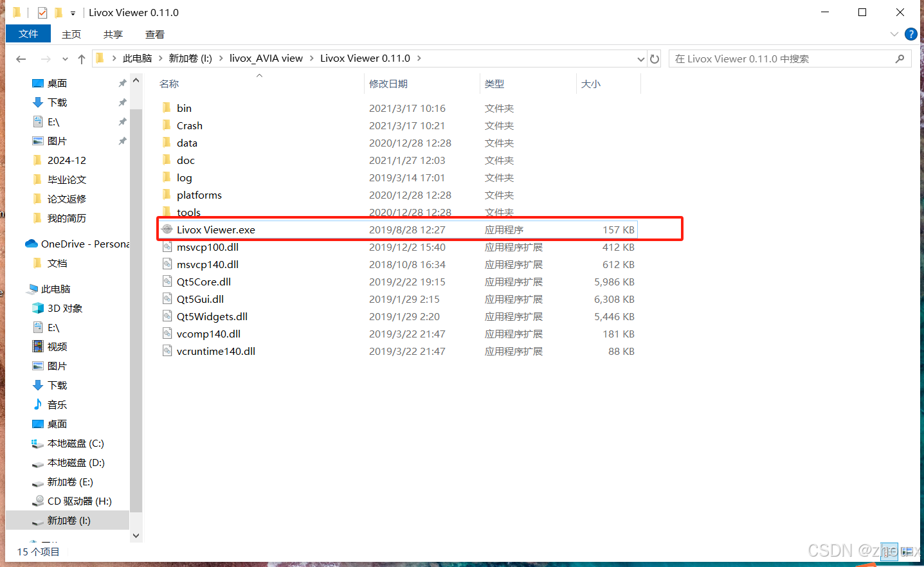Expand chevron after 此电脑 in breadcrumb
This screenshot has width=924, height=567.
pos(161,59)
